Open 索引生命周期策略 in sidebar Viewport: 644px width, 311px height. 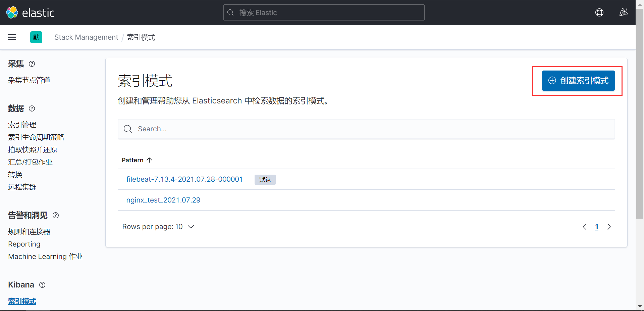tap(36, 137)
